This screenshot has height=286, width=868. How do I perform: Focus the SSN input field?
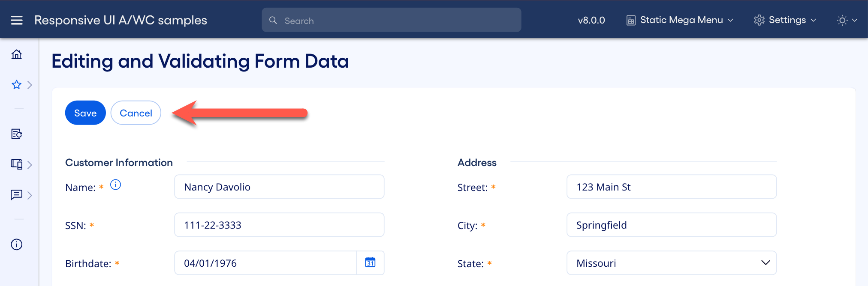point(279,225)
